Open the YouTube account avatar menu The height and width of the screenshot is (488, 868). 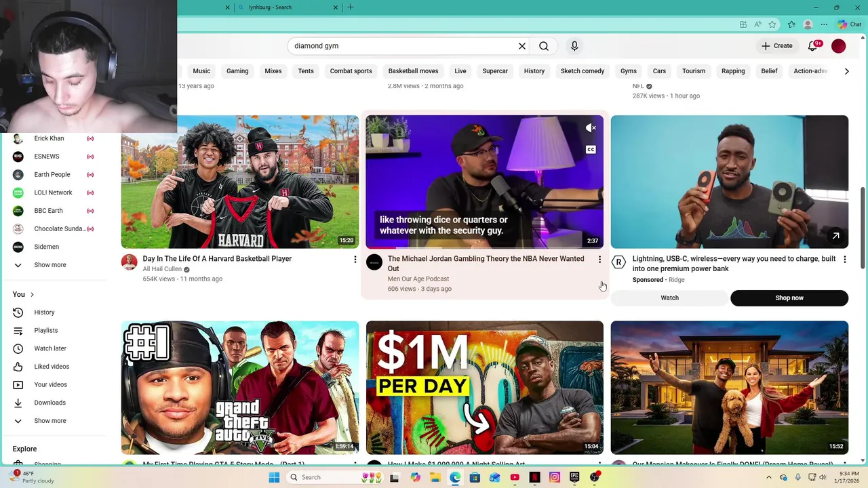point(839,46)
